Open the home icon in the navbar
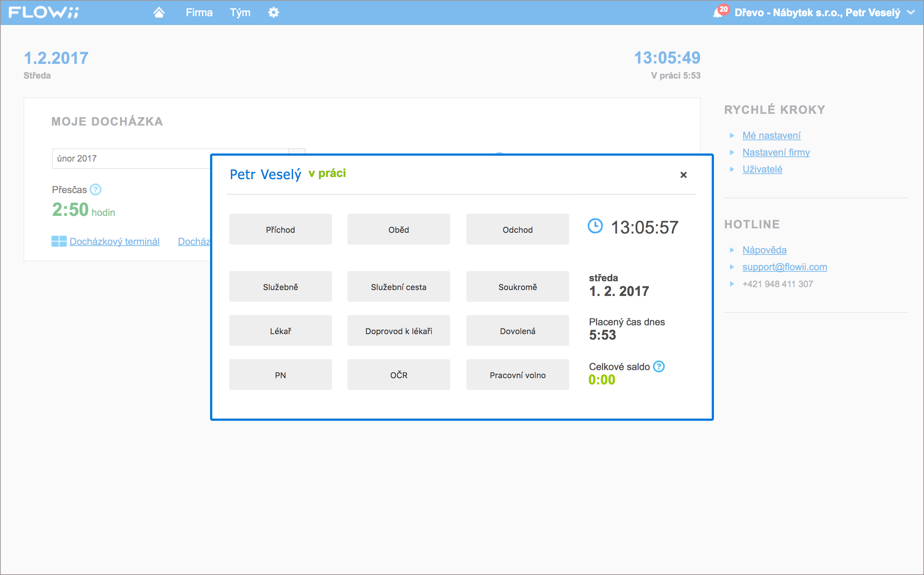Screen dimensions: 924x575 tap(159, 12)
